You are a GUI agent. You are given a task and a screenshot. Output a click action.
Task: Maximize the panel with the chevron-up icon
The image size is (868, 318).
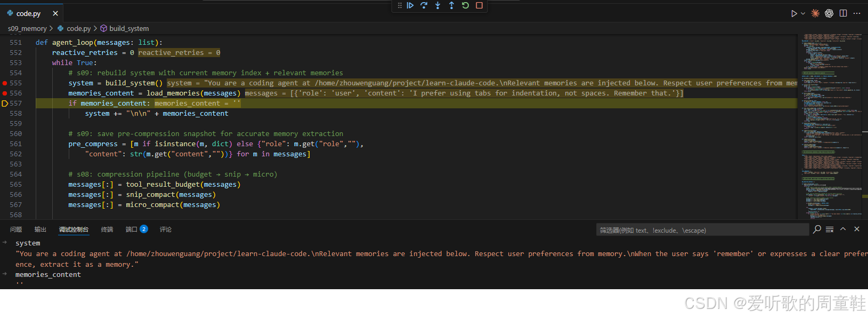click(x=843, y=229)
